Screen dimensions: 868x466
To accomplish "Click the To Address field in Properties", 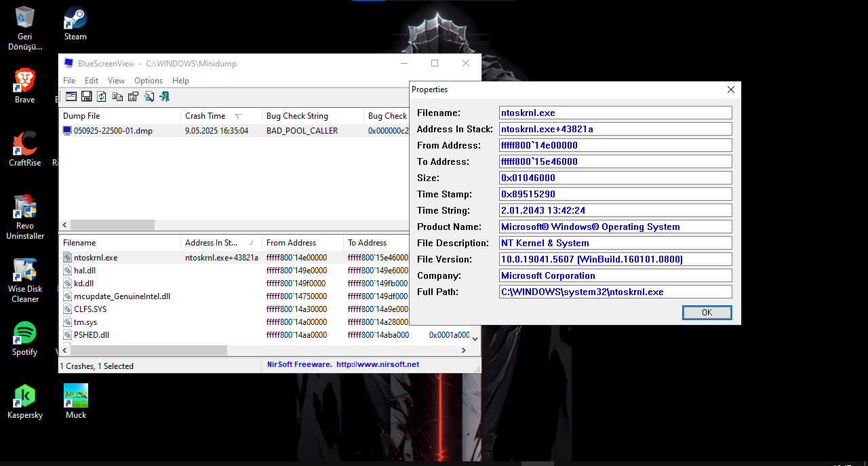I will click(x=616, y=161).
